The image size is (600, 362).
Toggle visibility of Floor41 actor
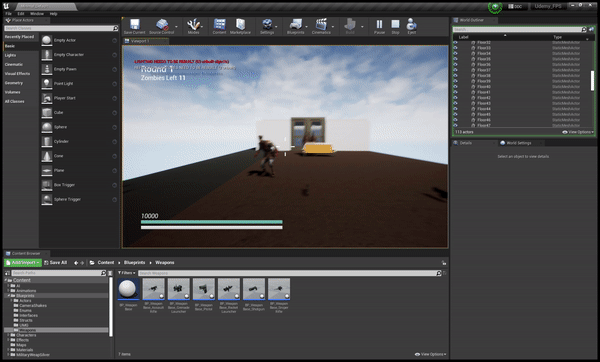pyautogui.click(x=455, y=92)
